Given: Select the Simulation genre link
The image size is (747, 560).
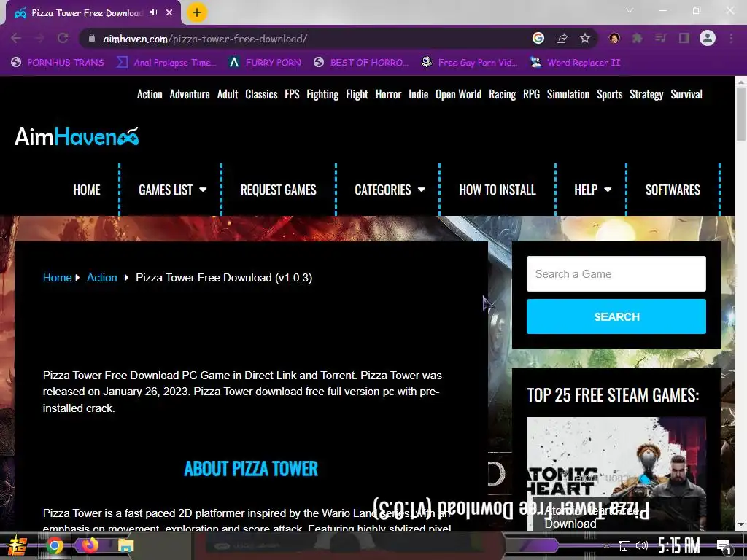Looking at the screenshot, I should coord(568,94).
